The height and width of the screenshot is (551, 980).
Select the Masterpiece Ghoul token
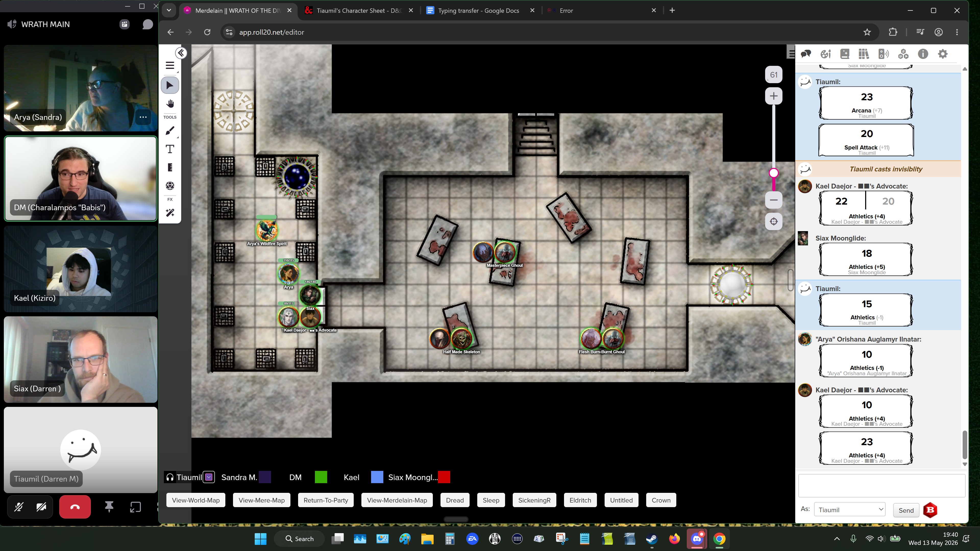tap(505, 252)
